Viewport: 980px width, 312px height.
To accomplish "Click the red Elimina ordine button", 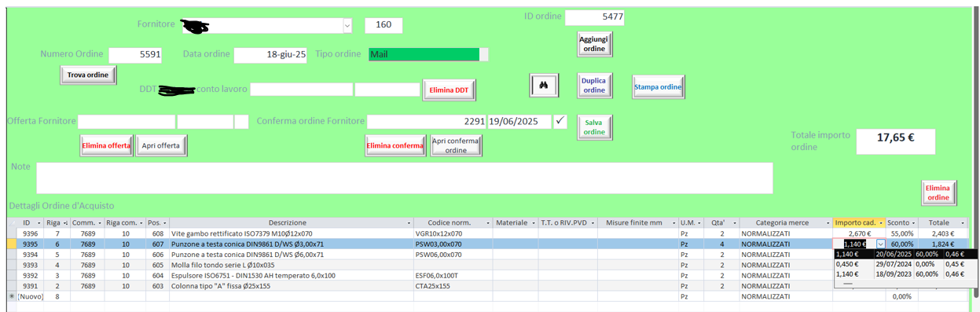I will click(938, 193).
